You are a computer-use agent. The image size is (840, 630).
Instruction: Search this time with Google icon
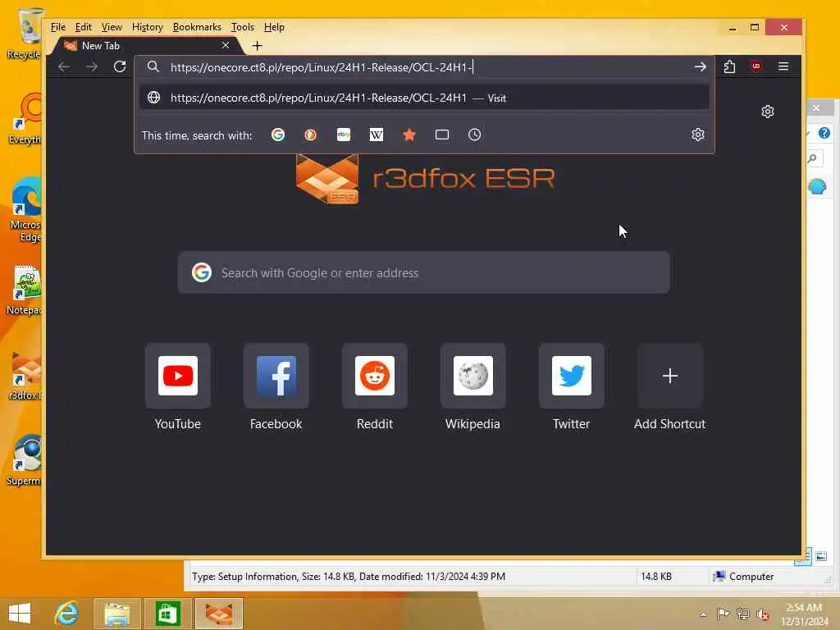[278, 135]
